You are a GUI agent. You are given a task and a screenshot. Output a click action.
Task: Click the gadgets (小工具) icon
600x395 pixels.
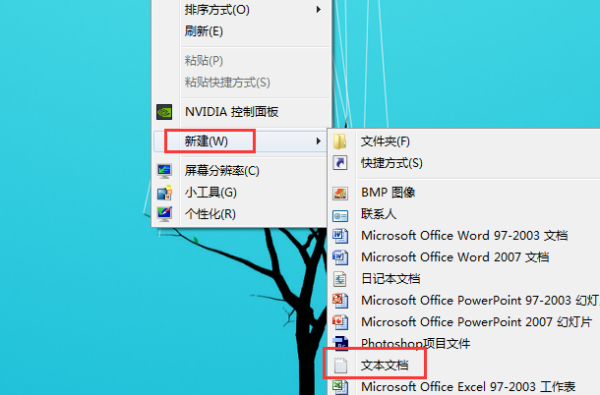point(164,192)
